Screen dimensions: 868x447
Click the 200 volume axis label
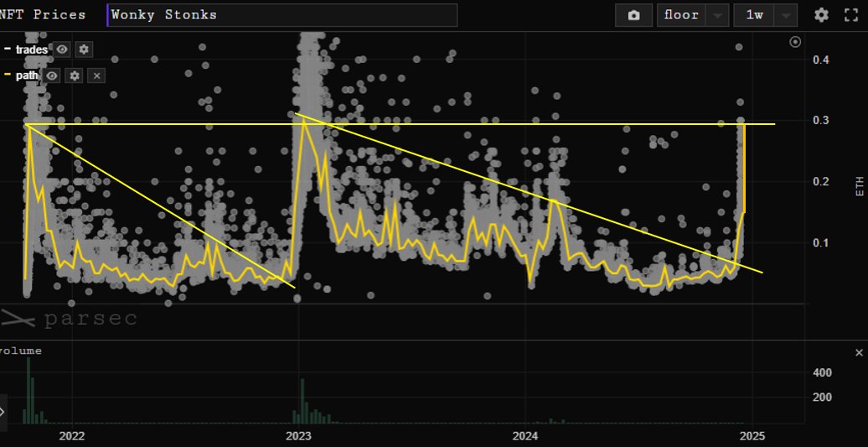point(822,398)
